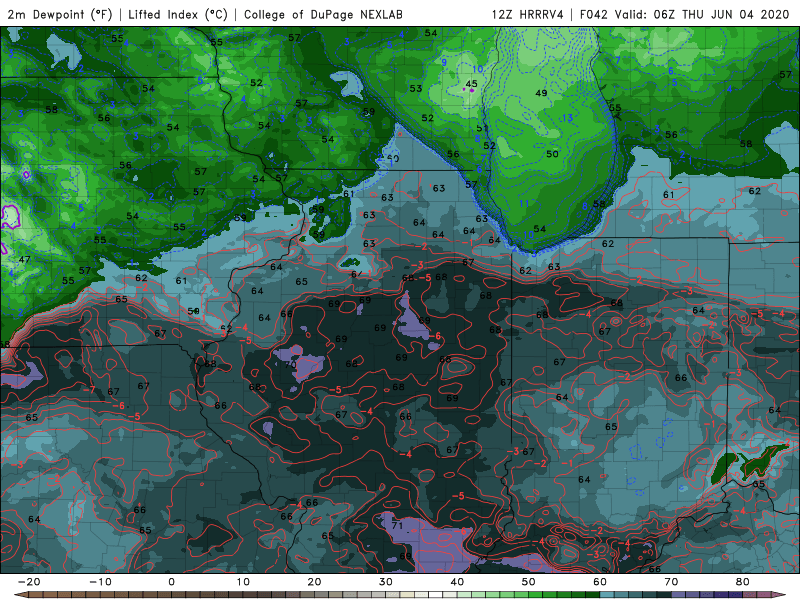
Task: Click the "Lifted Index (°C)" header label
Action: (178, 14)
